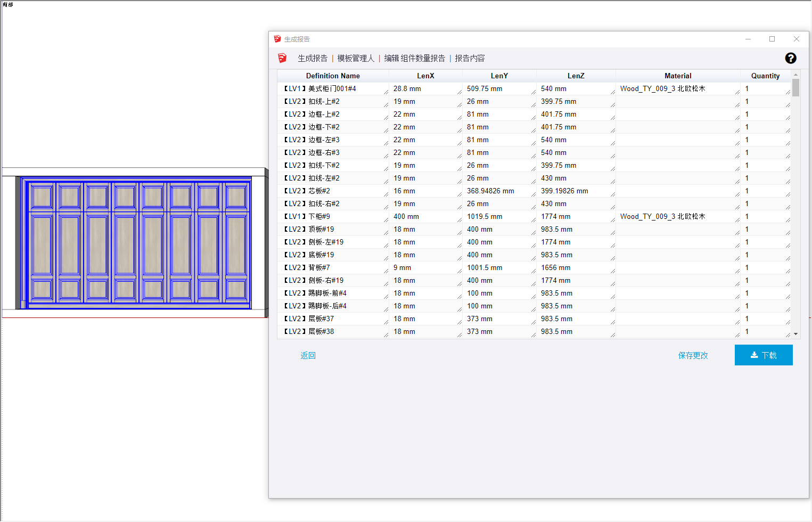Click the 保存更改 link
Viewport: 812px width, 522px height.
(693, 355)
